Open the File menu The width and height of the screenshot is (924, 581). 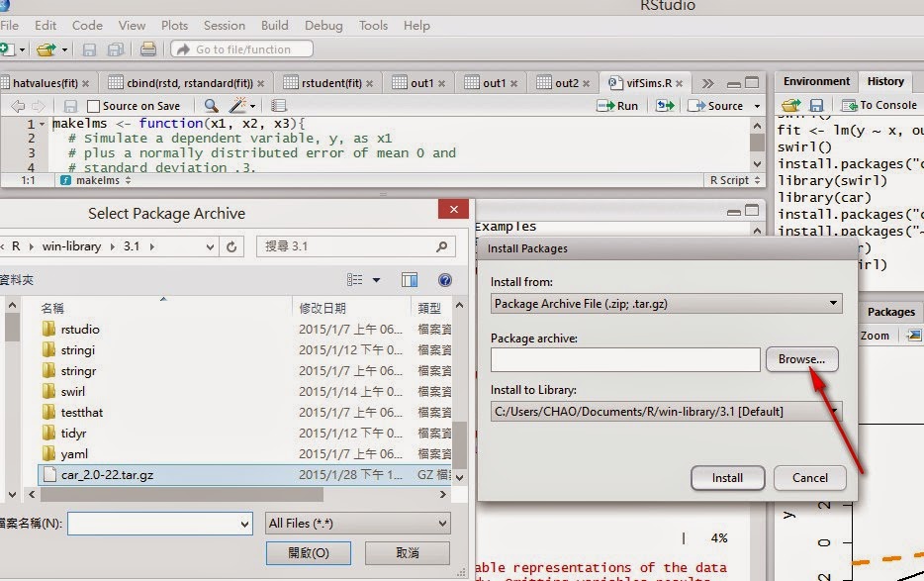pyautogui.click(x=10, y=26)
